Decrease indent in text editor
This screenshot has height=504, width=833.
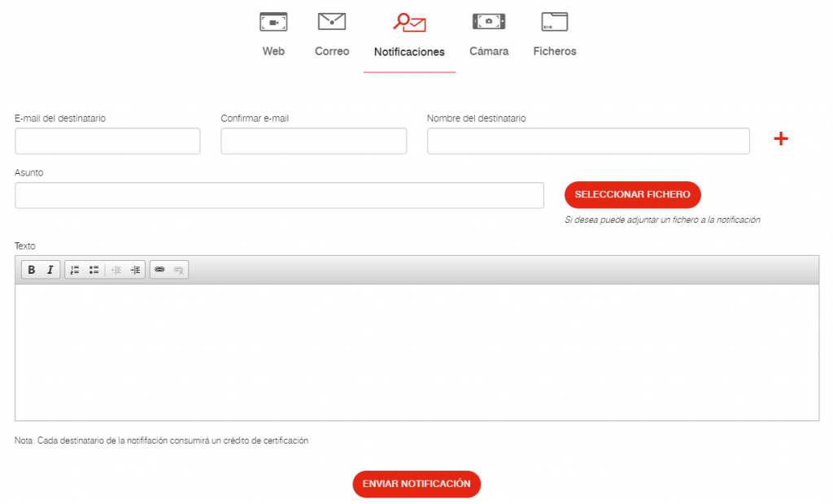116,270
